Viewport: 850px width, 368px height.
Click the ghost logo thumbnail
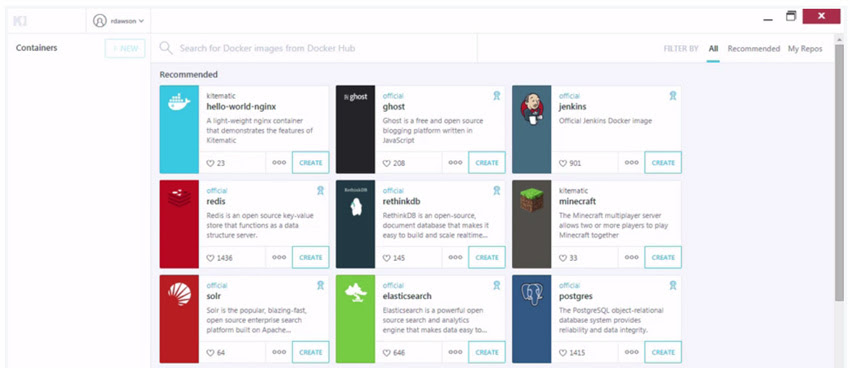pos(356,130)
